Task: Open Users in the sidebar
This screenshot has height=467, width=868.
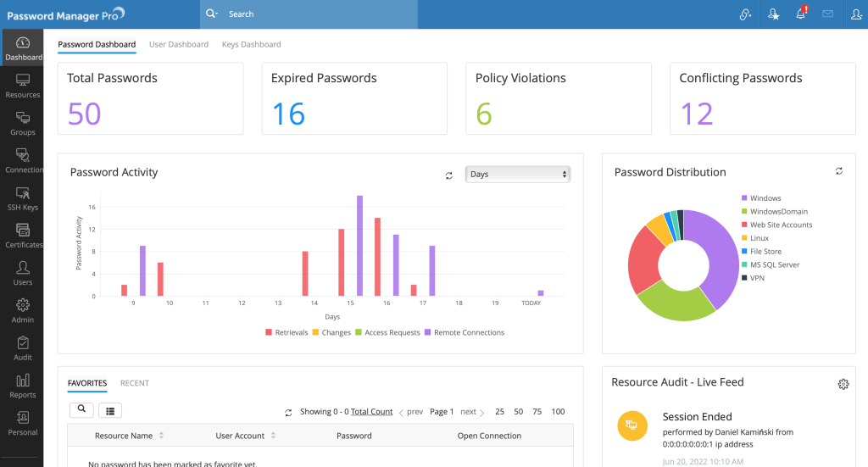Action: click(x=21, y=274)
